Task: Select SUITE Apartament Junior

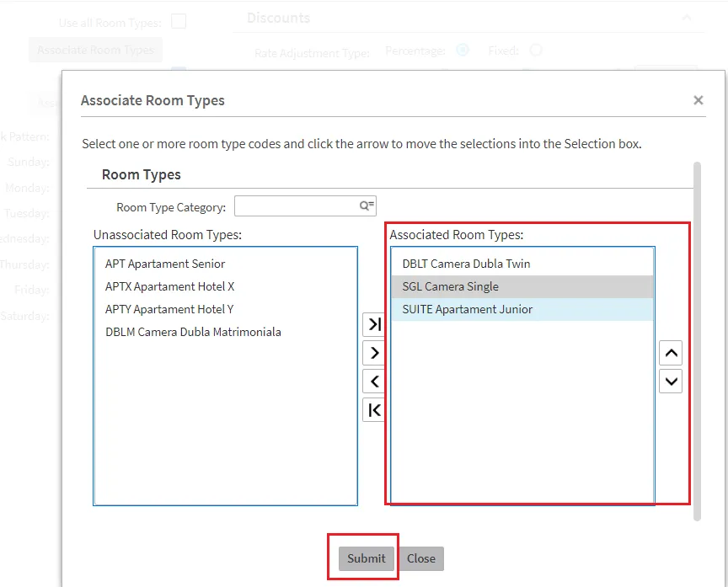Action: click(x=522, y=309)
